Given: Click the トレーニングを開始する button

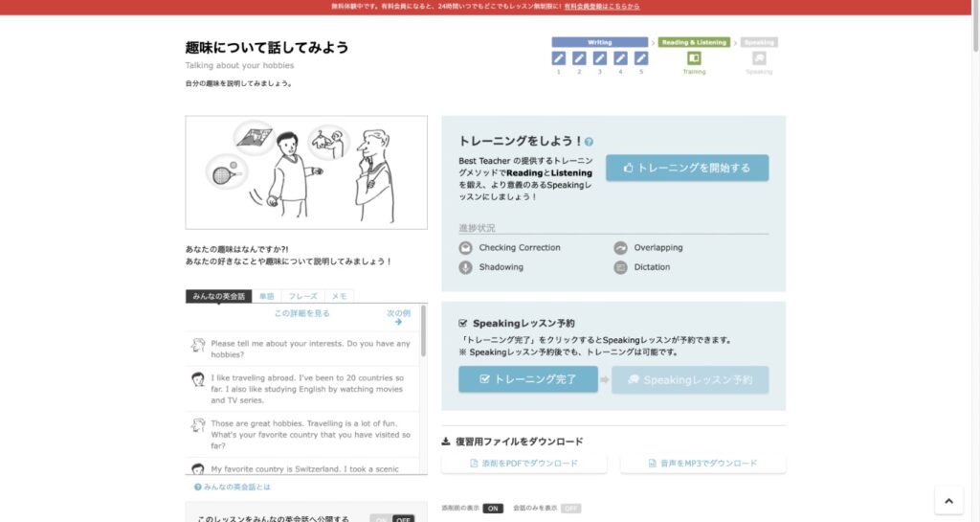Looking at the screenshot, I should click(x=687, y=168).
